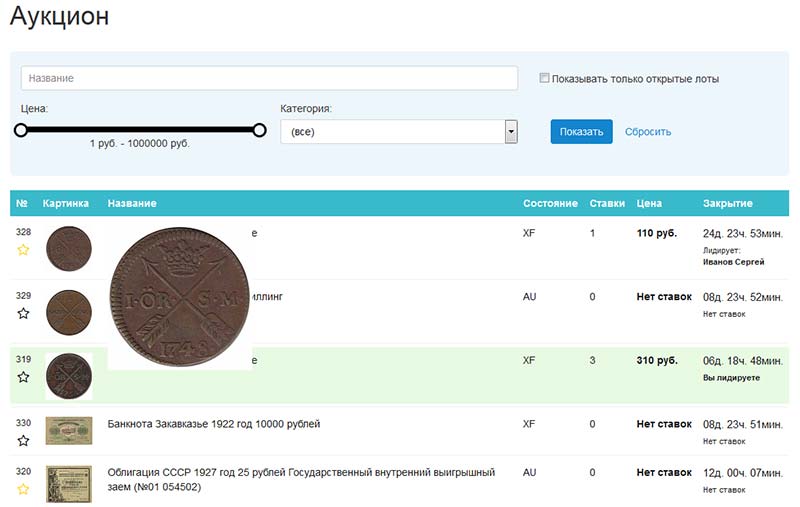Click the star icon for lot 319
800x507 pixels.
point(23,377)
